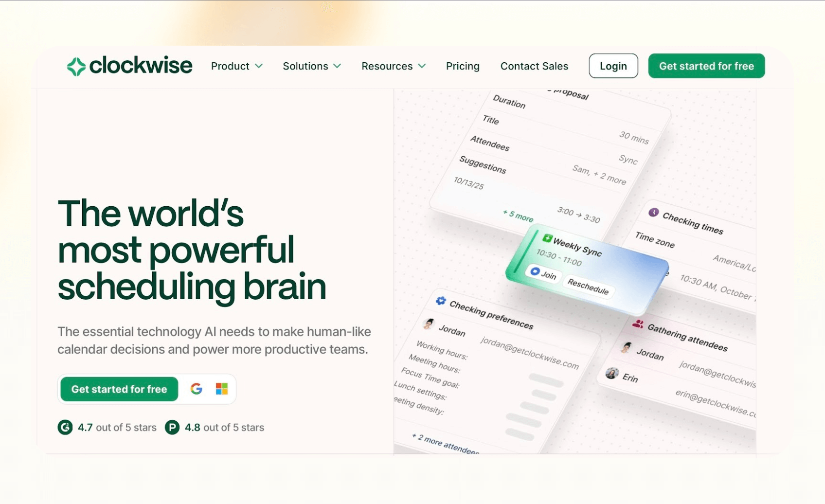Click the '+ 2 more attendees' text
The height and width of the screenshot is (504, 825).
point(445,444)
